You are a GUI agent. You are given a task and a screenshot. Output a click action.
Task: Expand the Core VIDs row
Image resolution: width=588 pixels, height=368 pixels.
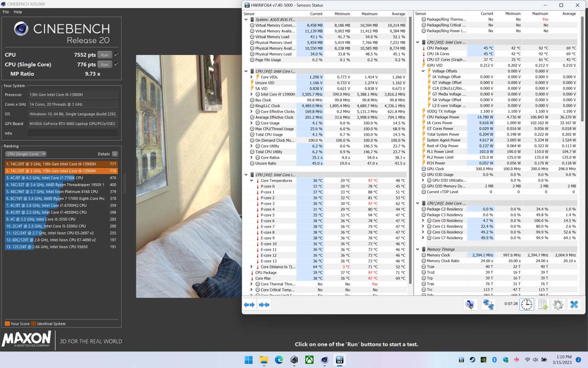coord(252,77)
